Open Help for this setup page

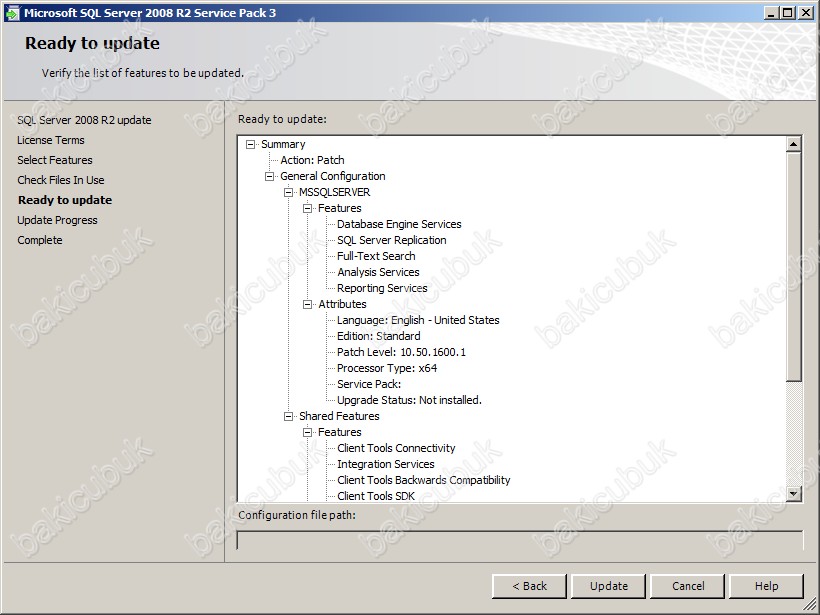point(767,586)
